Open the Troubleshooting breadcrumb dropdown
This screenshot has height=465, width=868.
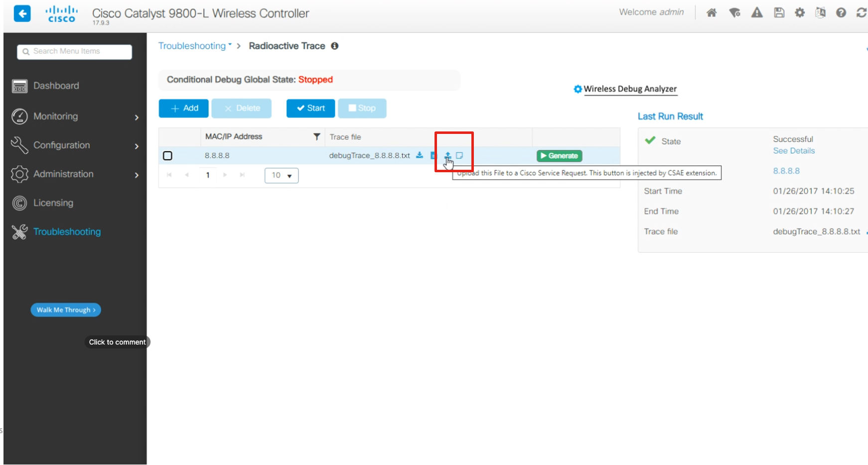coord(195,46)
